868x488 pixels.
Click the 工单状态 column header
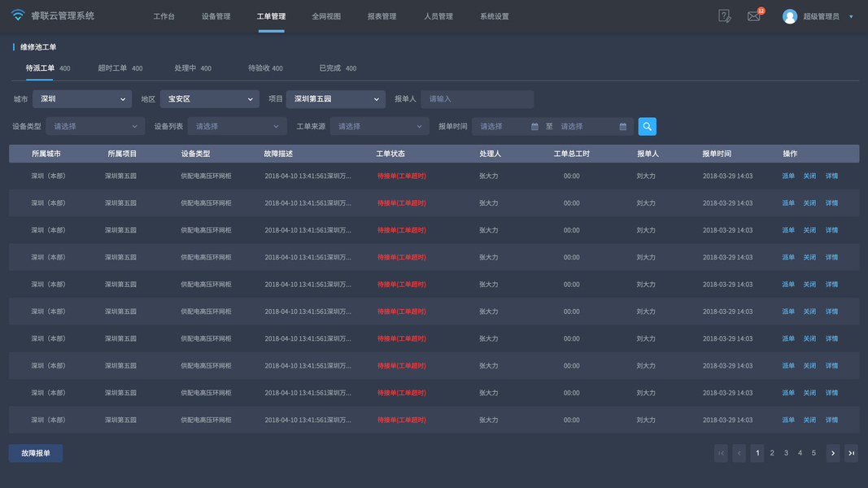[x=390, y=154]
